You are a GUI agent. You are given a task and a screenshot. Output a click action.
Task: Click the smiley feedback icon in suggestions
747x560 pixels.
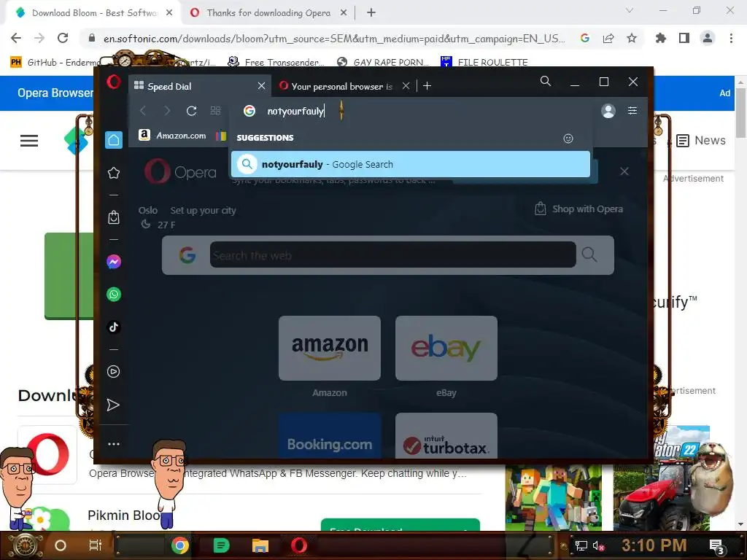click(x=568, y=139)
